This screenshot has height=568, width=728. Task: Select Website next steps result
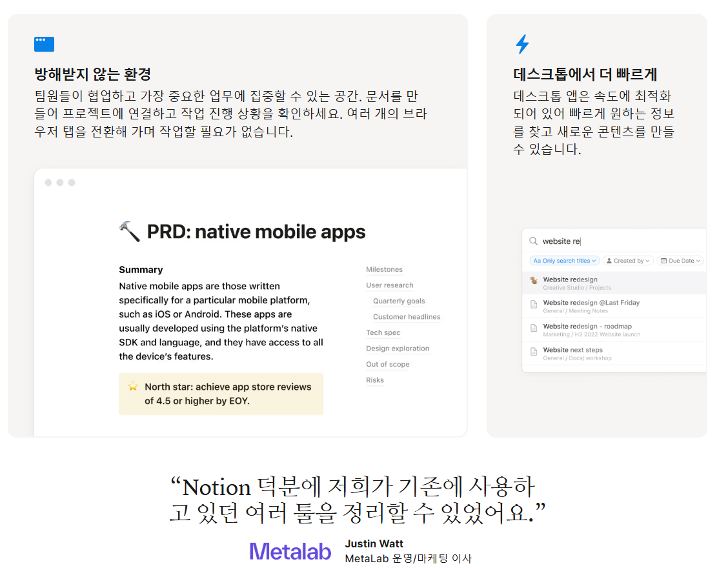click(x=614, y=354)
